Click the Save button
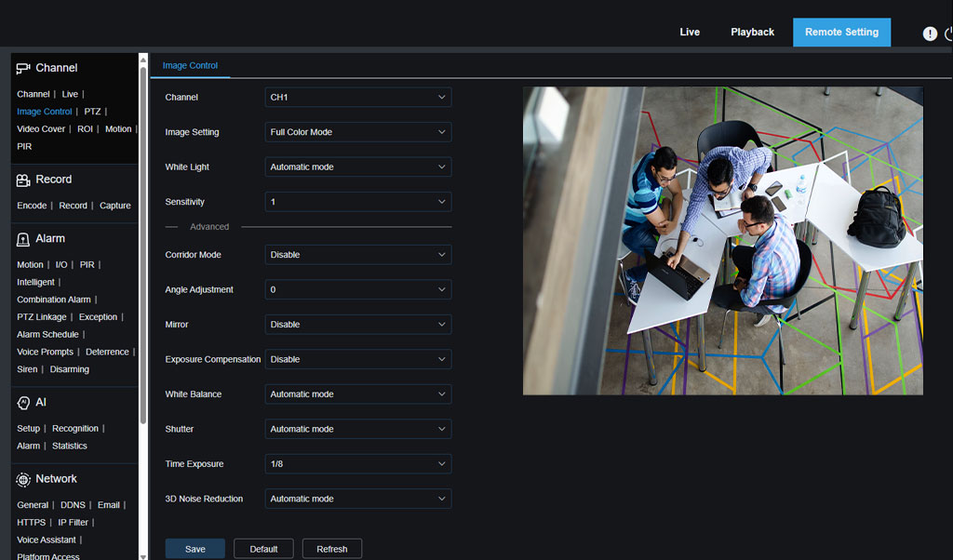This screenshot has width=953, height=560. 195,548
